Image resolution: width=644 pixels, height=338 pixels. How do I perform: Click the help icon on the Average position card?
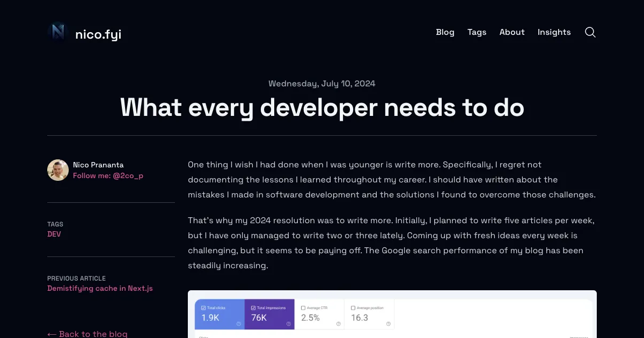[x=388, y=324]
